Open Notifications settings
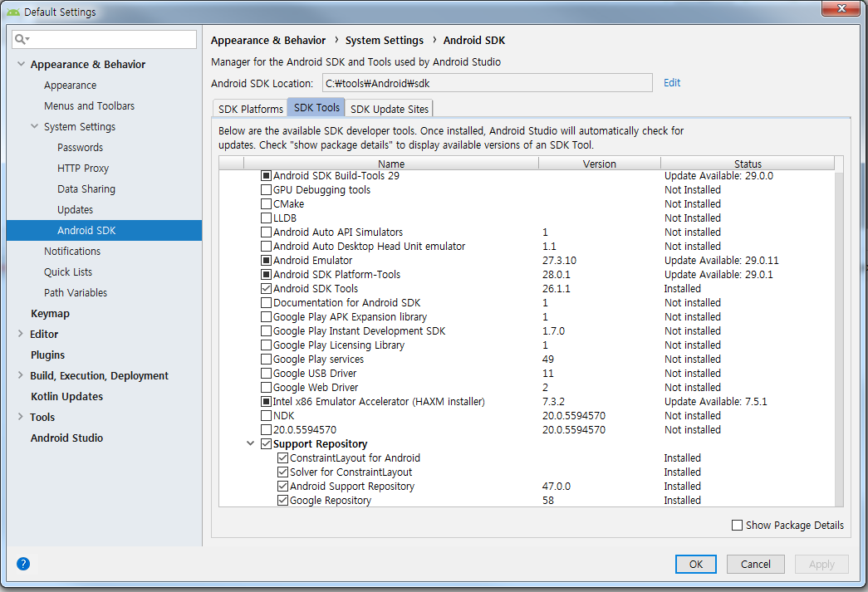The height and width of the screenshot is (592, 868). click(x=72, y=252)
